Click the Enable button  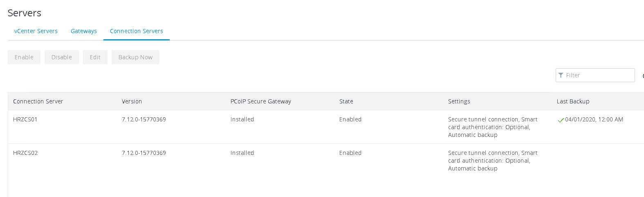click(24, 57)
